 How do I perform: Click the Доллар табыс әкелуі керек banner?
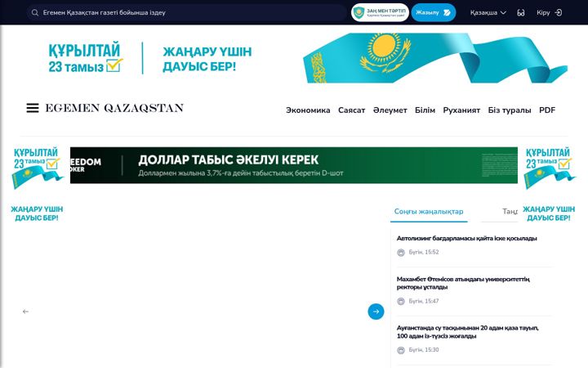(294, 165)
